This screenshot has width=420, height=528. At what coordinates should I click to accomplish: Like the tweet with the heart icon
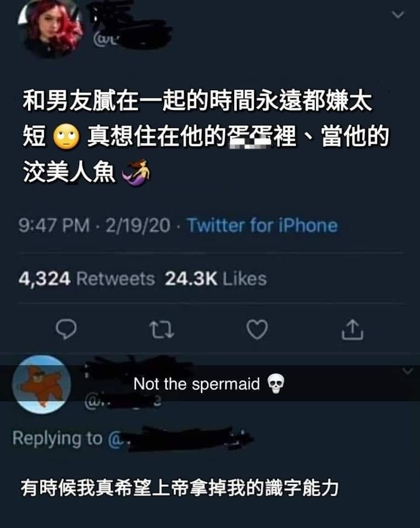click(x=257, y=329)
